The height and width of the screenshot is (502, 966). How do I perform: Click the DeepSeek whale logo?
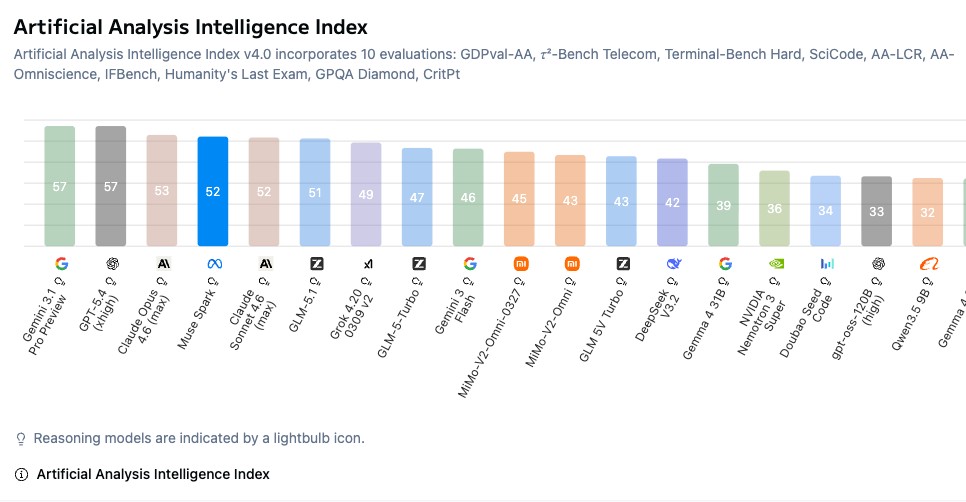(x=672, y=264)
